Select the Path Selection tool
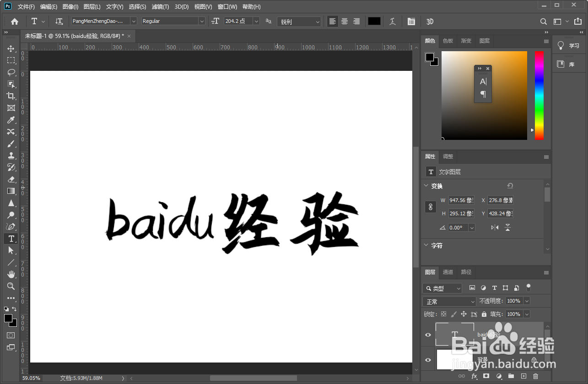This screenshot has height=384, width=588. (x=11, y=251)
